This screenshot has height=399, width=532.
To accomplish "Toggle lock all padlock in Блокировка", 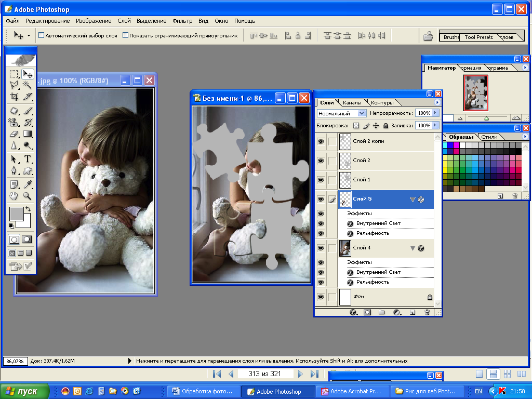I will pos(385,126).
